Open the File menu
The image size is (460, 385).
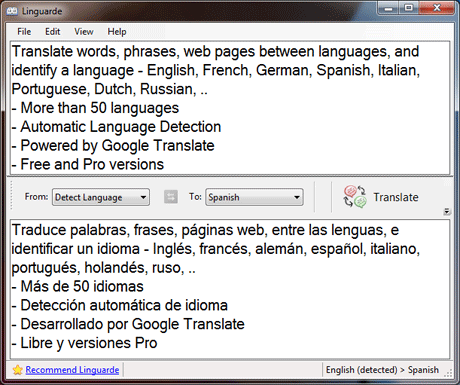(24, 32)
